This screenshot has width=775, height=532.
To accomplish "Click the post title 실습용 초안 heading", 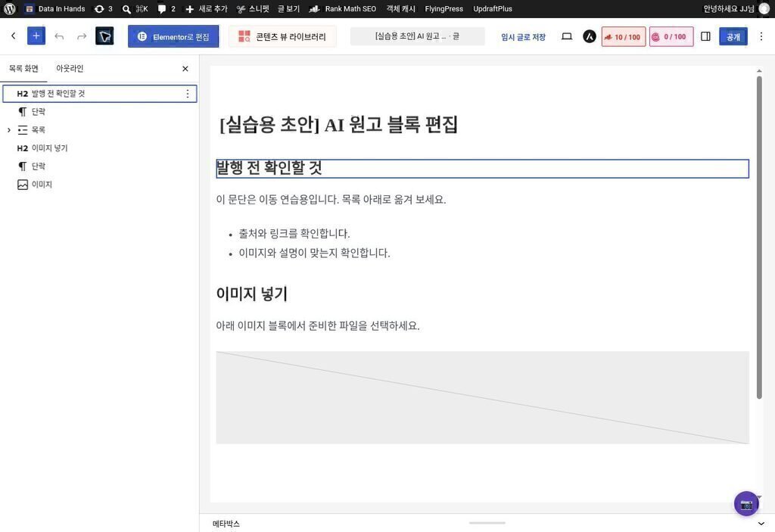I will [x=338, y=124].
